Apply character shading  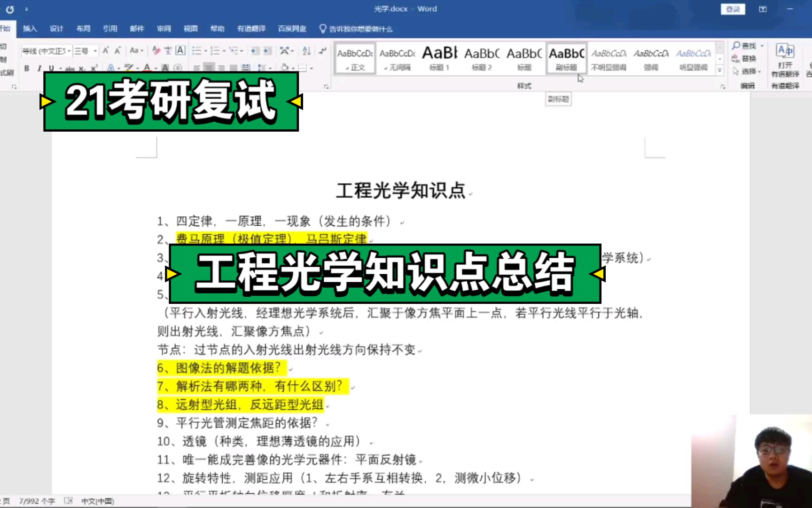coord(165,68)
